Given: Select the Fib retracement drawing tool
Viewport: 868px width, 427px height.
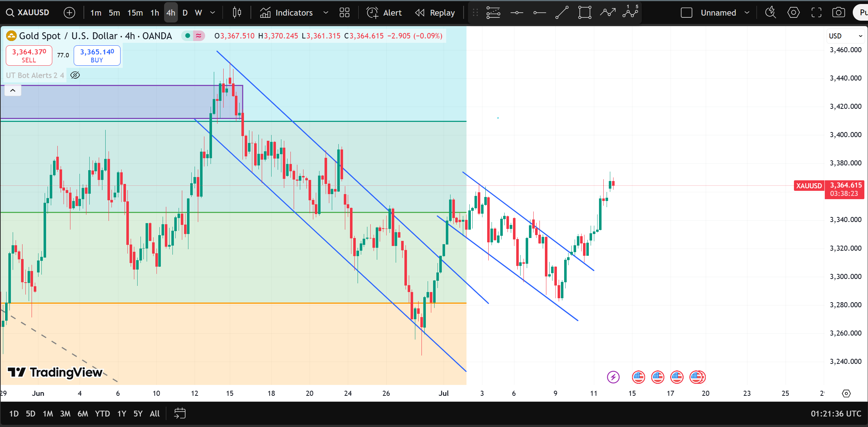Looking at the screenshot, I should tap(493, 13).
